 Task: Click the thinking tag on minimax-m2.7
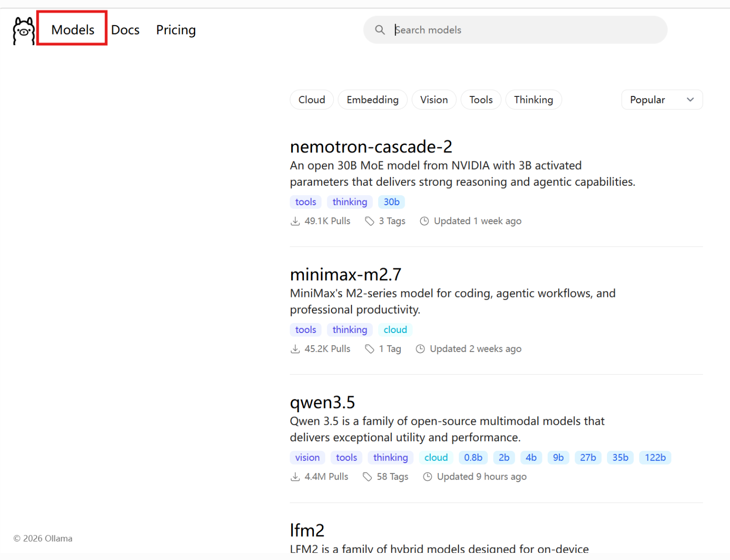point(350,330)
